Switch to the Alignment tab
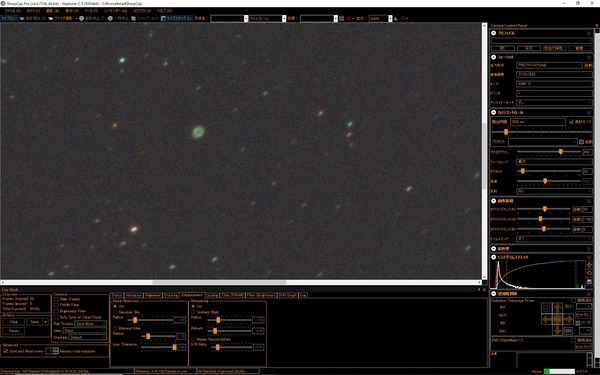The width and height of the screenshot is (600, 375). (153, 295)
